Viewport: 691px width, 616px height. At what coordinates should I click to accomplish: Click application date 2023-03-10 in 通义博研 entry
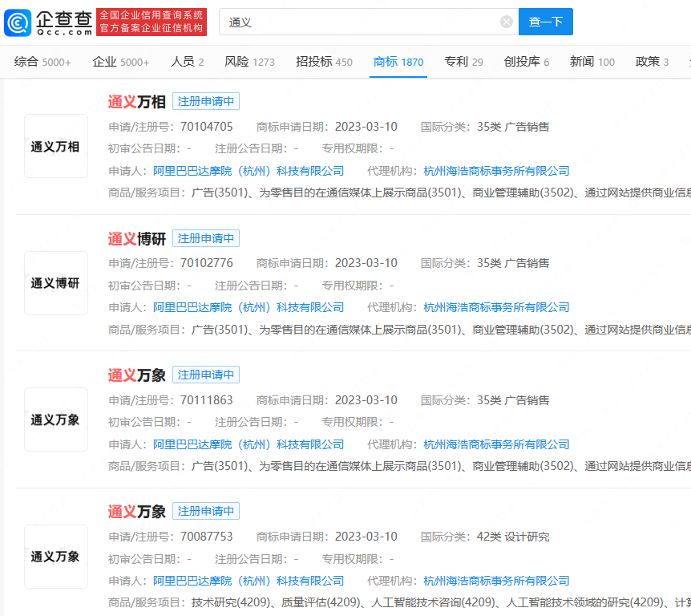366,263
